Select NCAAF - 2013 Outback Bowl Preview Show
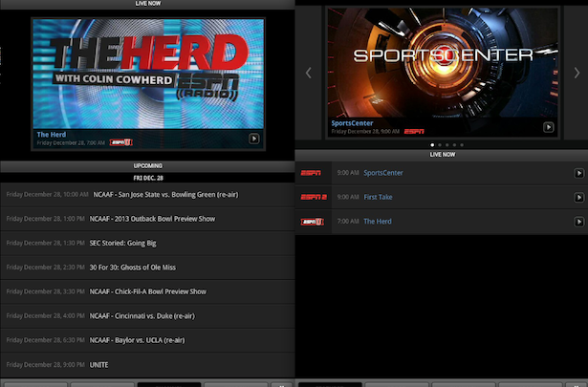The height and width of the screenshot is (387, 588). tap(147, 219)
